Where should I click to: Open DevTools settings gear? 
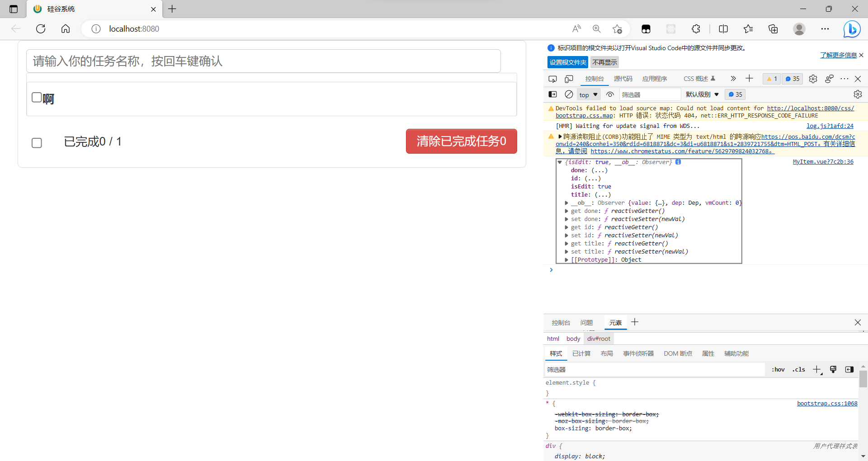(813, 79)
